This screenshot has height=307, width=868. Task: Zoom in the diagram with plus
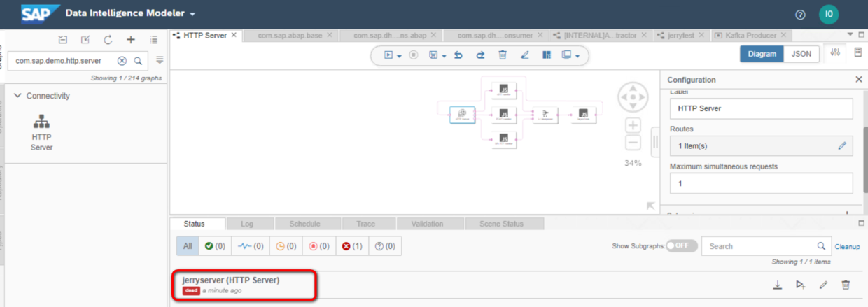[633, 125]
